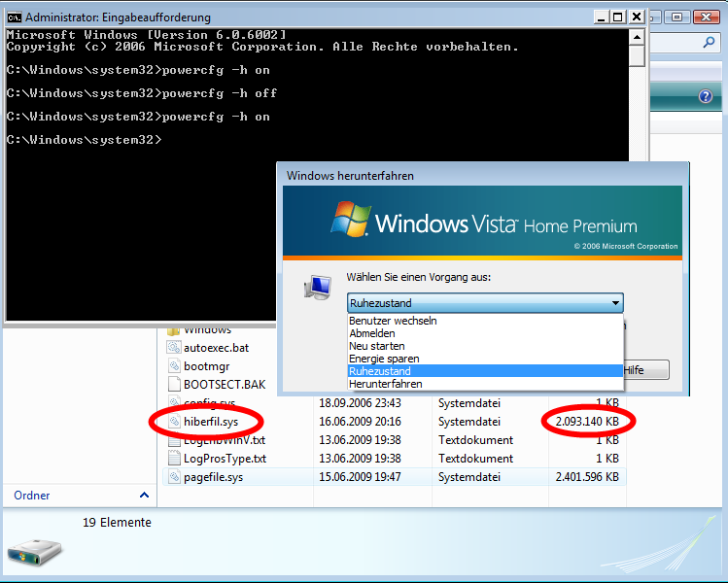Viewport: 728px width, 583px height.
Task: Choose Energie sparen from the list
Action: click(x=485, y=359)
